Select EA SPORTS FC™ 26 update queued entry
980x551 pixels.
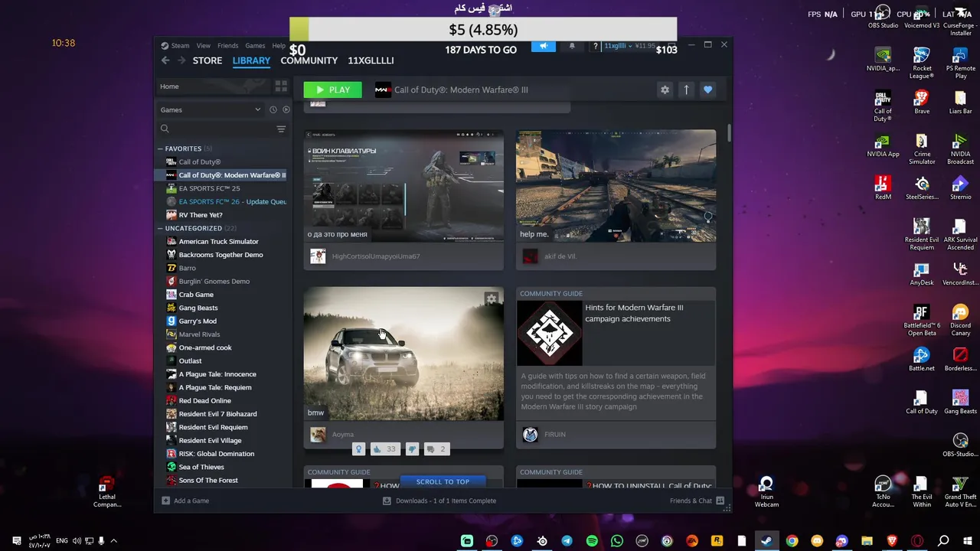pyautogui.click(x=226, y=201)
